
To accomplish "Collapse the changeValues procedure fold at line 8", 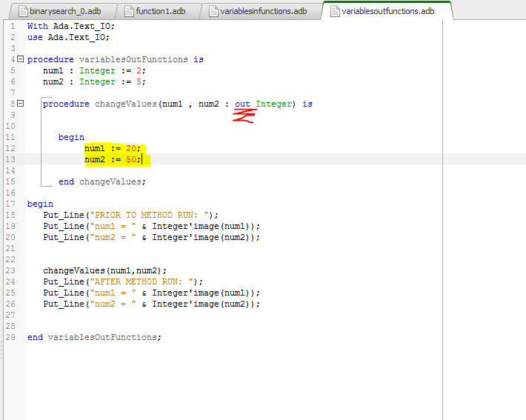I will click(x=21, y=103).
